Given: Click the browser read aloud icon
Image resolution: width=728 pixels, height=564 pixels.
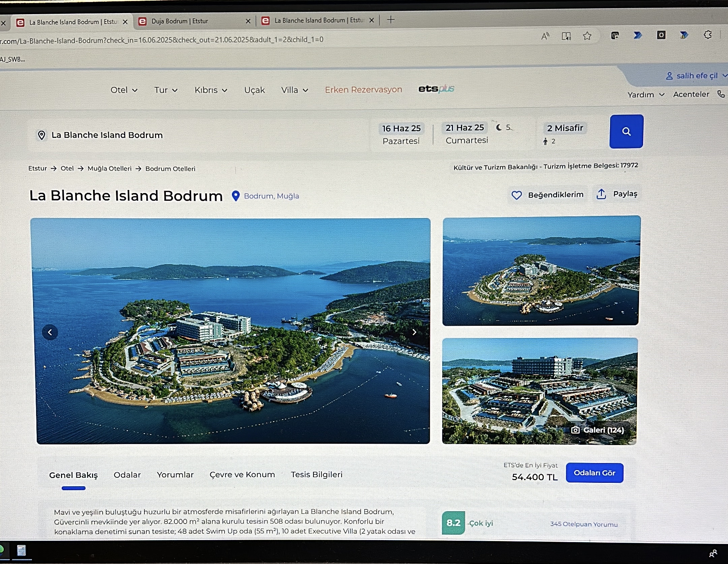Looking at the screenshot, I should click(x=545, y=36).
